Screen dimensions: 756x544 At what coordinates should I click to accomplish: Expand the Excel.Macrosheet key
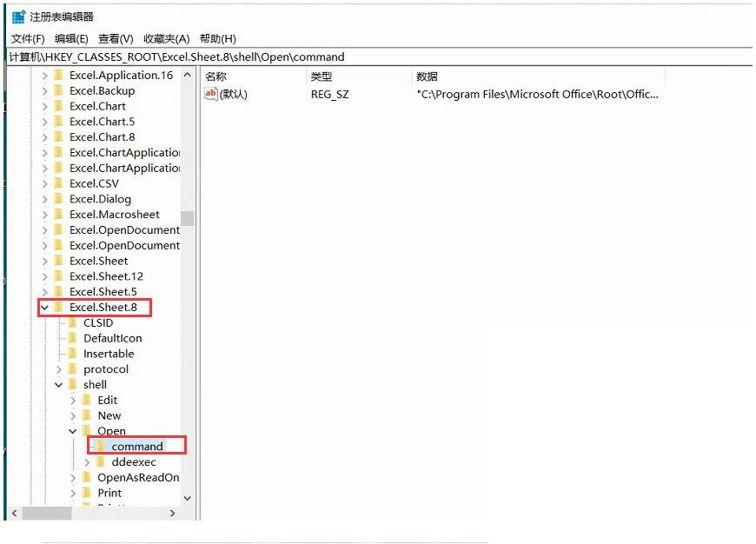45,215
